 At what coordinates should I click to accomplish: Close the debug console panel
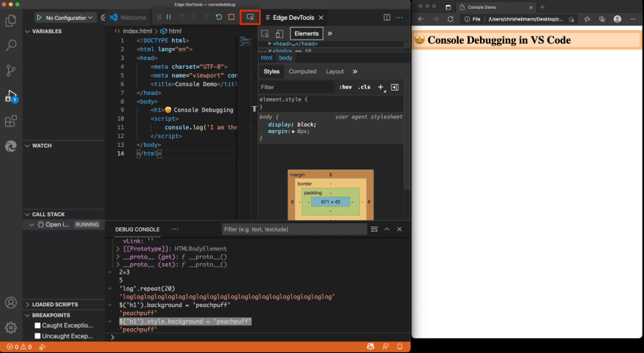pos(400,229)
